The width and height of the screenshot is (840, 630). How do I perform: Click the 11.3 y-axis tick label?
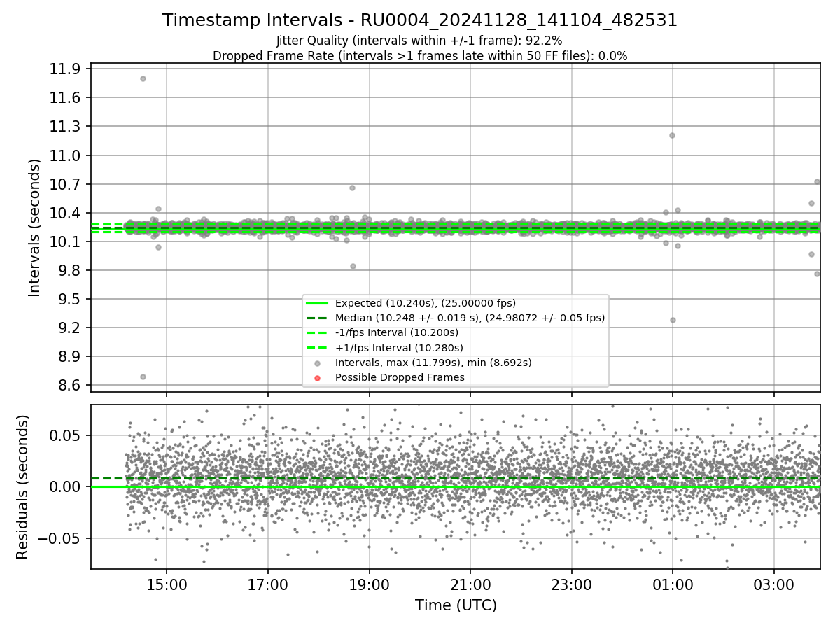click(65, 126)
